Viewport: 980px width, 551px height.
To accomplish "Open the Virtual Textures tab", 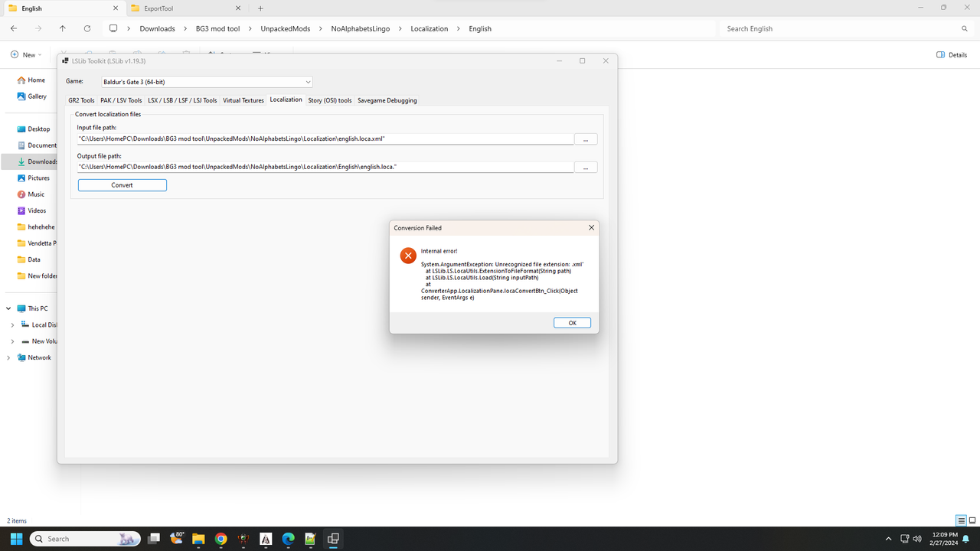I will pos(243,100).
